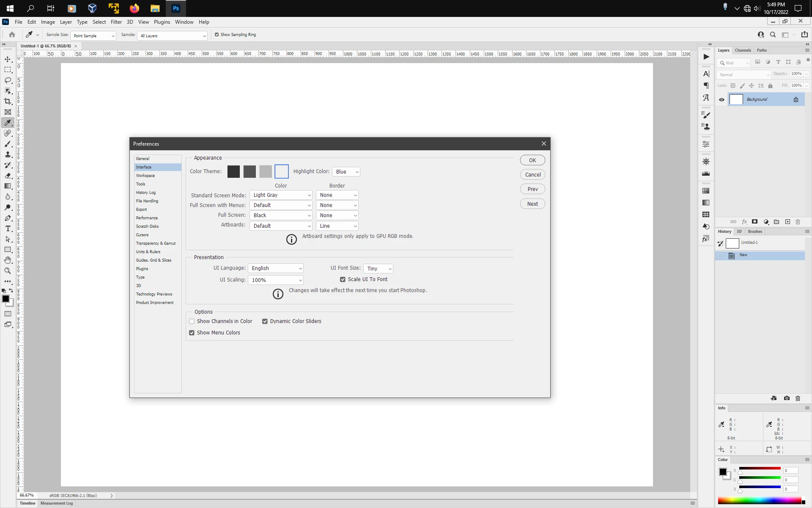Hide the Background layer visibility eye
Screen dimensions: 812x508
tap(721, 99)
